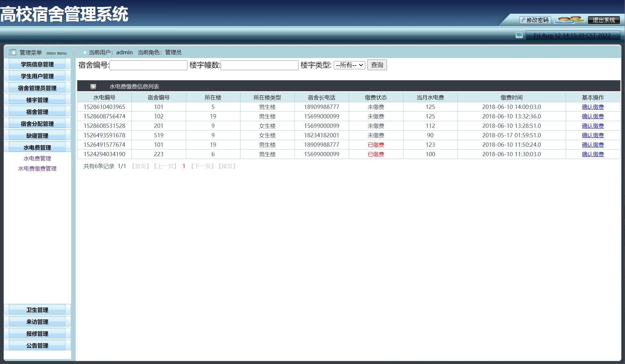This screenshot has height=364, width=625.
Task: Open the 楼宇类型 dropdown
Action: pyautogui.click(x=349, y=65)
